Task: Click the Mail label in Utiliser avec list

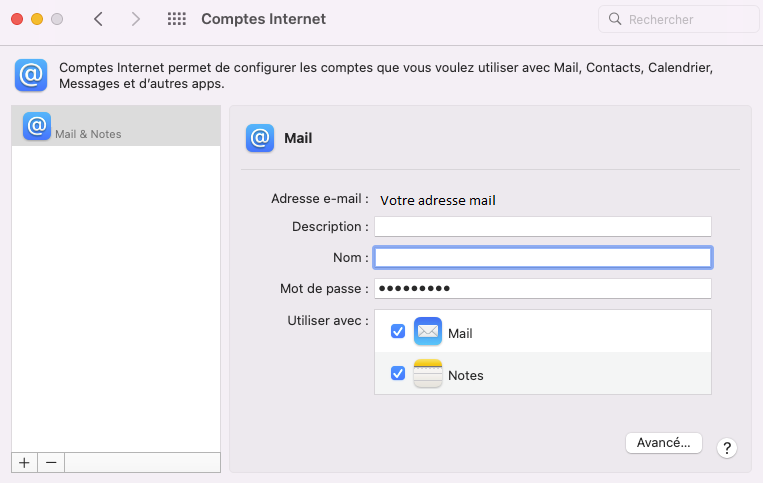Action: 460,334
